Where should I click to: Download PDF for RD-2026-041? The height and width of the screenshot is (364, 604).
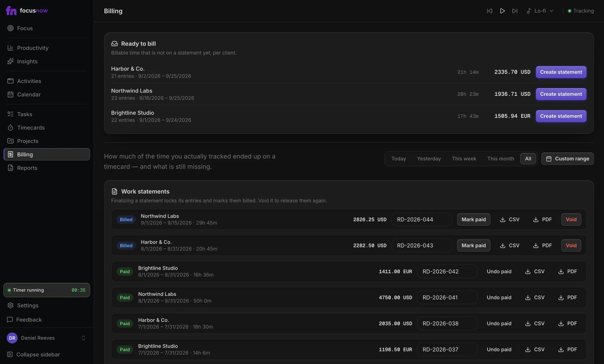click(x=568, y=297)
